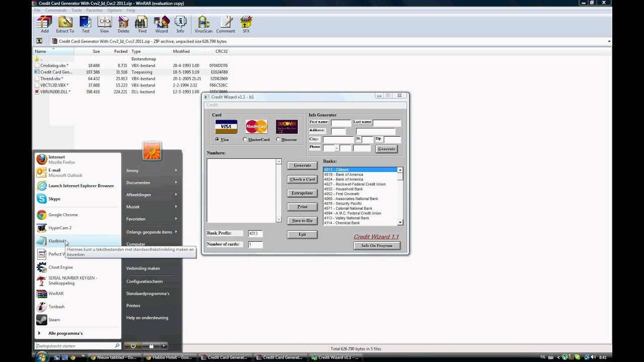The height and width of the screenshot is (362, 644).
Task: Open the Tools menu
Action: pos(76,10)
